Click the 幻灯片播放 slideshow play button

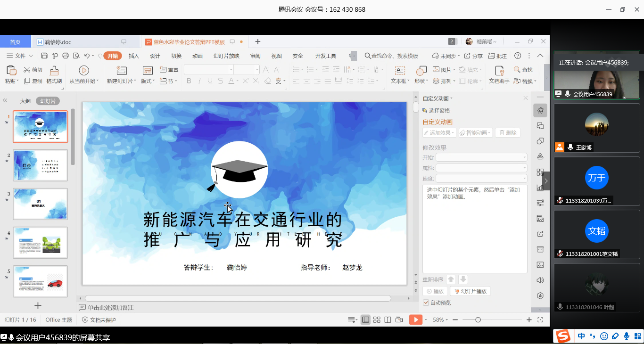click(x=470, y=291)
